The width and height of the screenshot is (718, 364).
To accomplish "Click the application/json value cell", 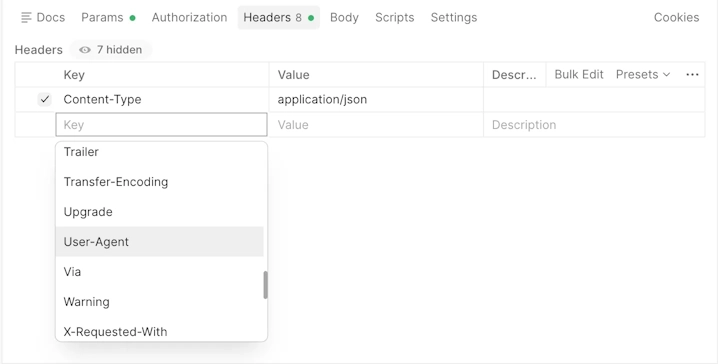I will [x=376, y=99].
